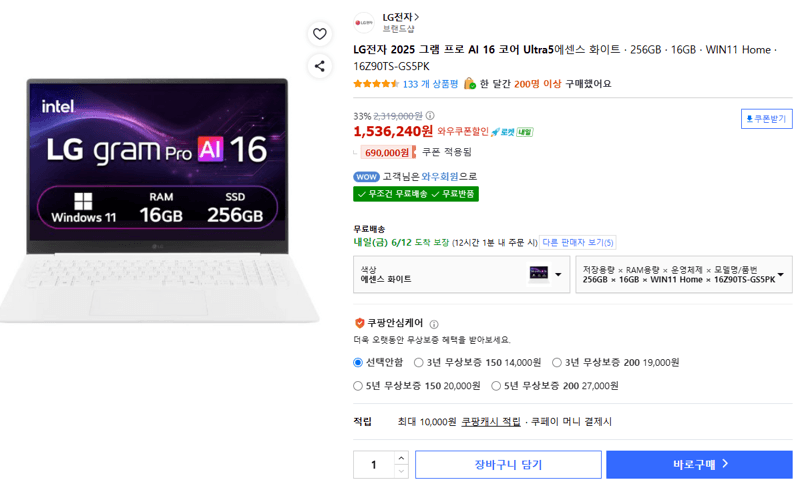Click the 장바구니 담기 button

(508, 465)
